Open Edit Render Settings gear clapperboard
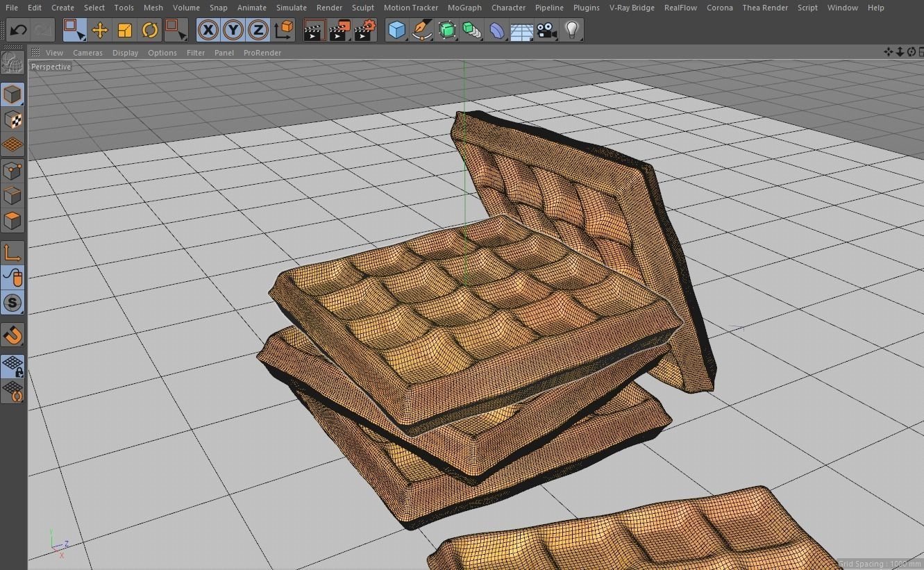 pos(364,30)
